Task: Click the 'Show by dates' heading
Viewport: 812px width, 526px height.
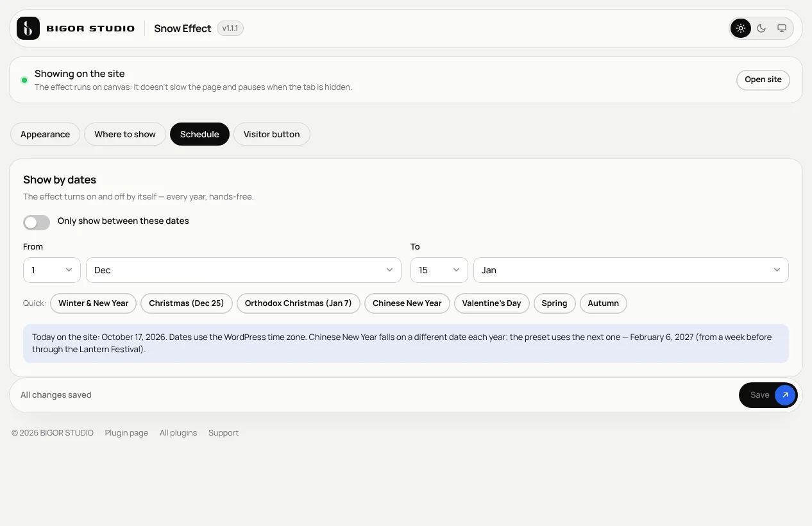Action: pyautogui.click(x=60, y=180)
